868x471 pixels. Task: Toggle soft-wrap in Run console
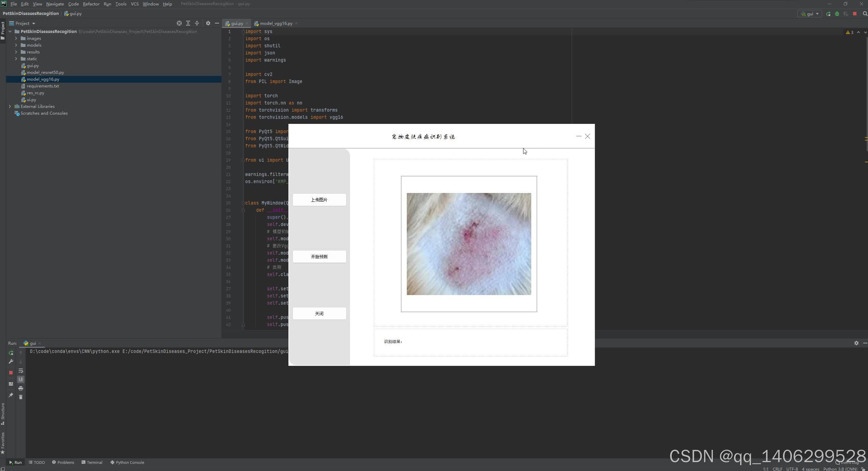[21, 371]
